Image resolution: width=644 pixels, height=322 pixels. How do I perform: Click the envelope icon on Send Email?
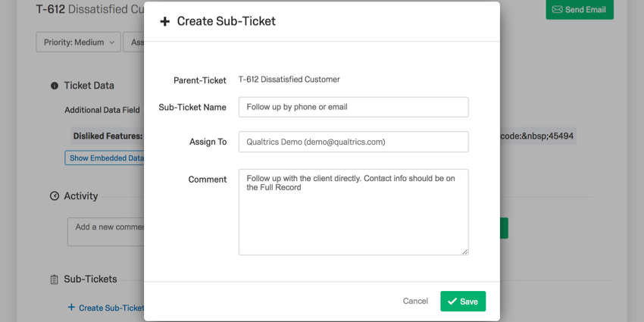(x=557, y=9)
